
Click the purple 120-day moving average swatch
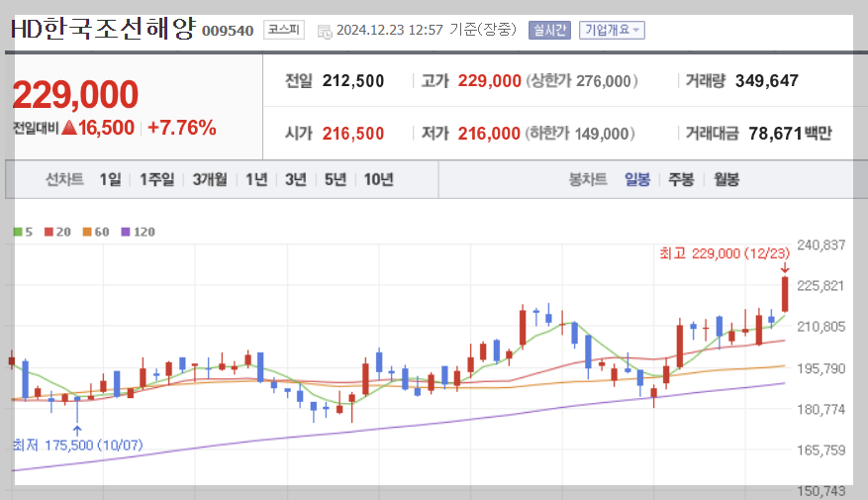(126, 232)
